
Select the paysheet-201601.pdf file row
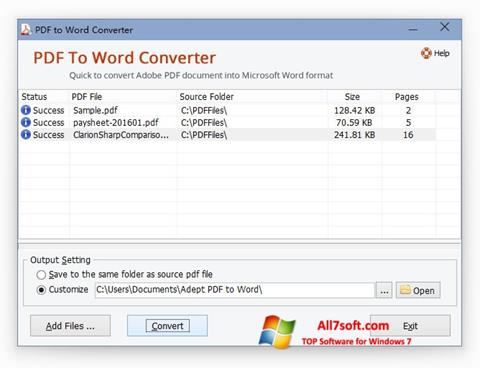[x=228, y=122]
